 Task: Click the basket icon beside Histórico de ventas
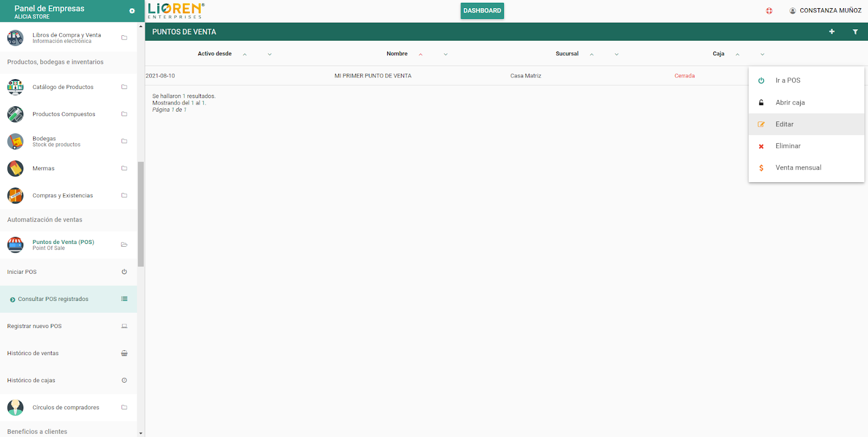point(124,353)
